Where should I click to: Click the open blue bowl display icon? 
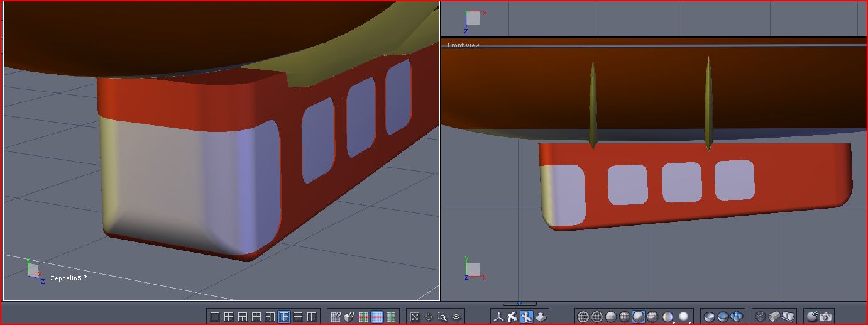pos(709,317)
